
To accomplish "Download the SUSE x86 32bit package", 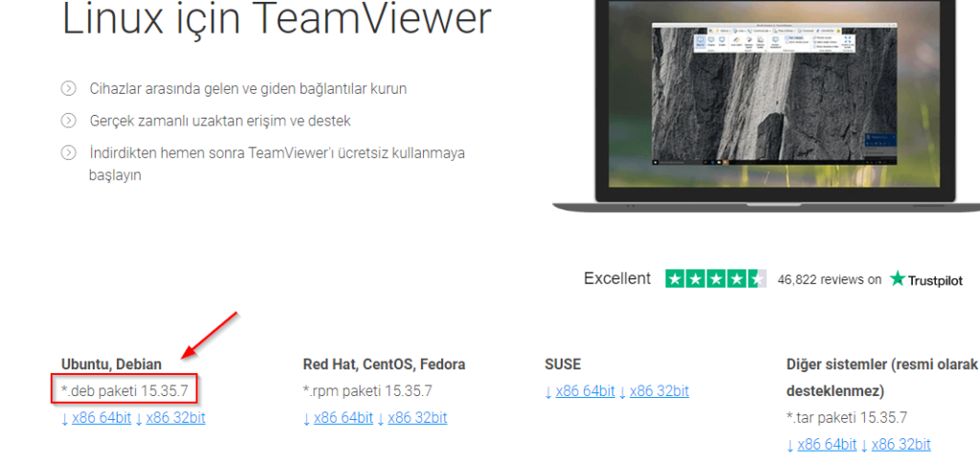I will pyautogui.click(x=659, y=391).
